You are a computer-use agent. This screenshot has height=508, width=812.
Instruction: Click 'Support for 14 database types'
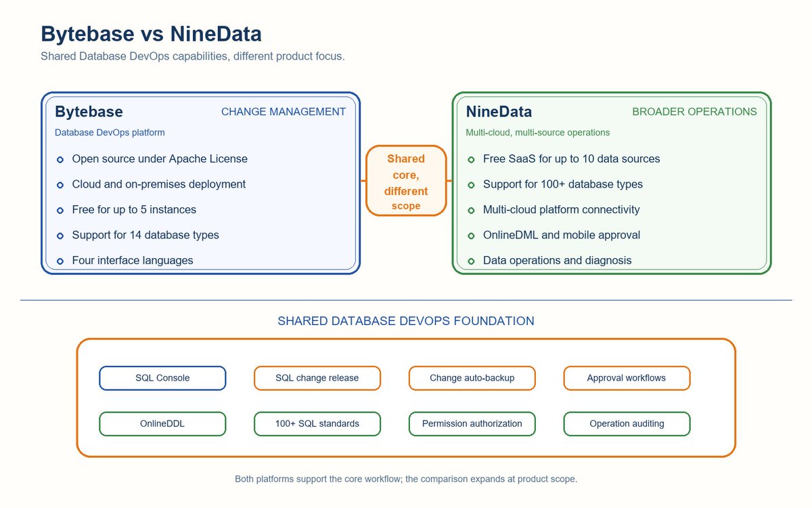pos(145,235)
